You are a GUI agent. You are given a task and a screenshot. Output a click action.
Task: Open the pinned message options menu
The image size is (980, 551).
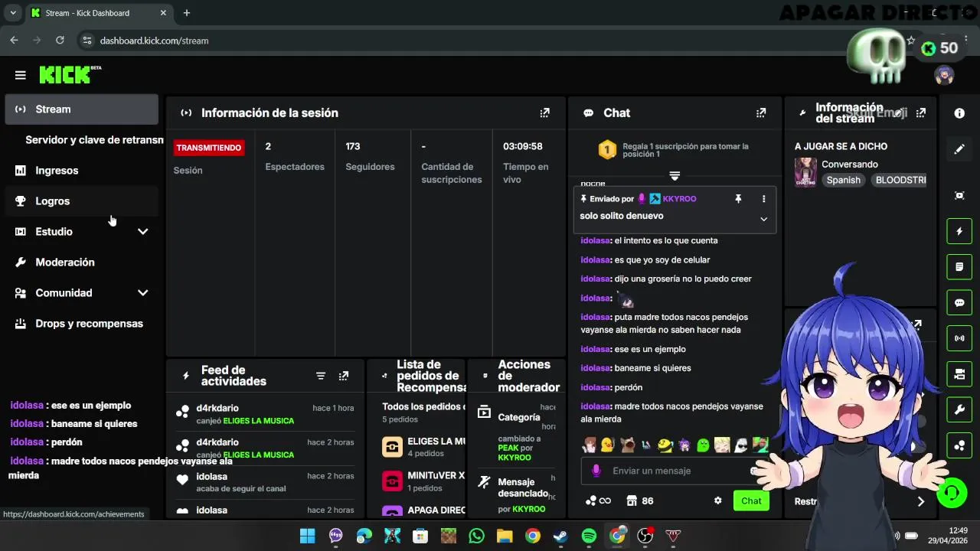763,199
